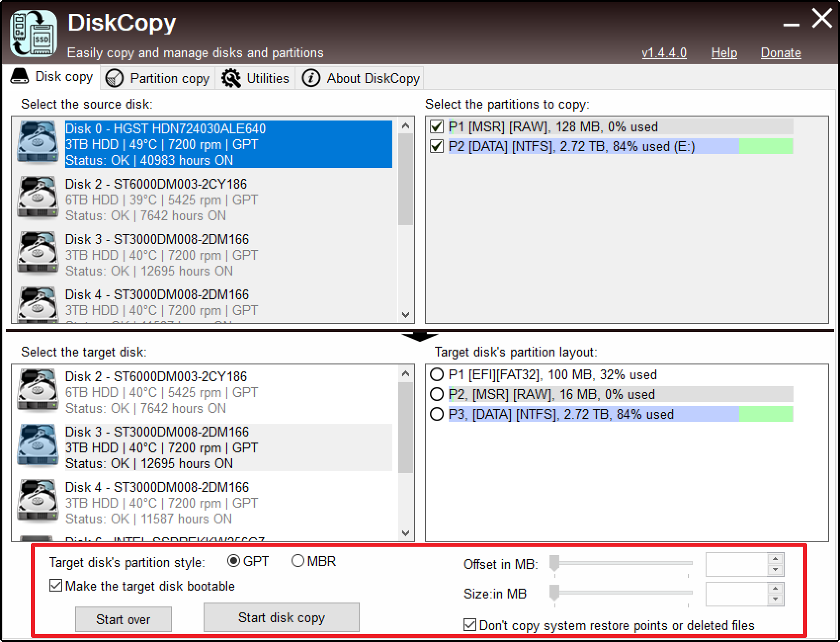Click the Size in MB input field
Viewport: 840px width, 642px height.
tap(737, 594)
